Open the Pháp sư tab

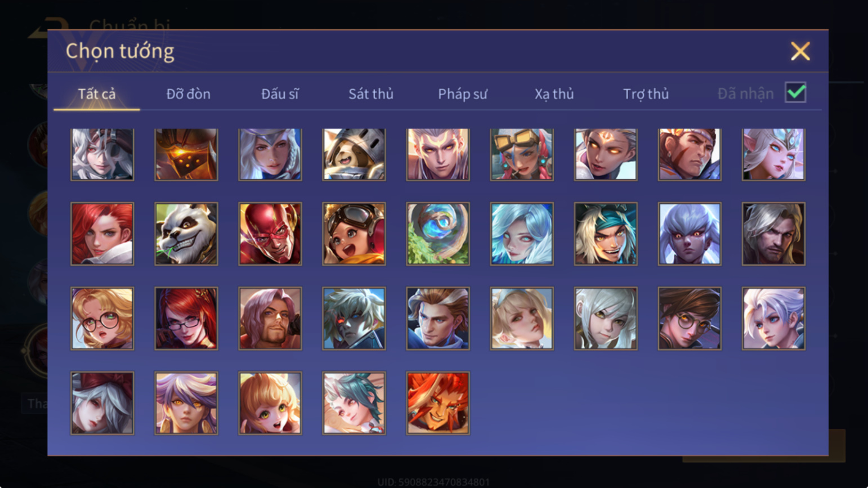click(462, 94)
